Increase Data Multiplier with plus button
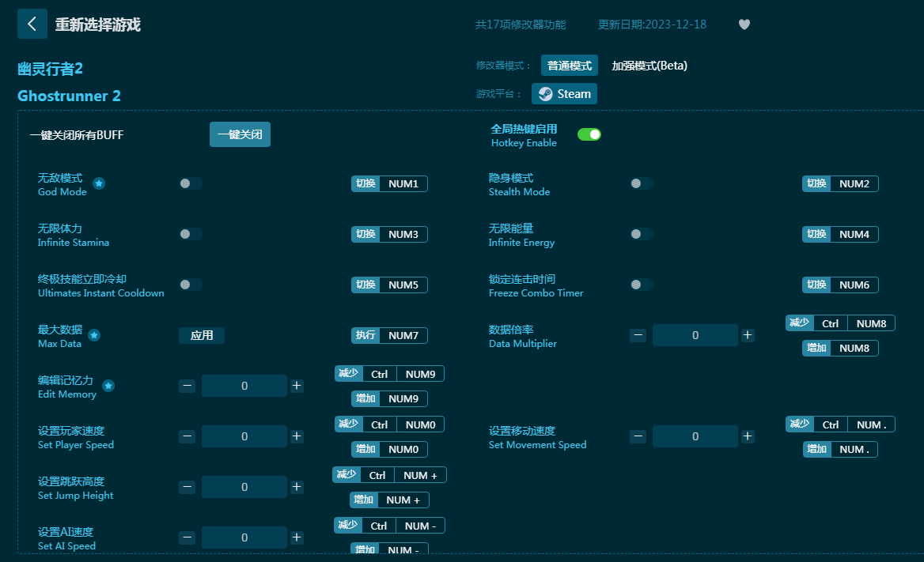Viewport: 924px width, 562px height. 748,335
